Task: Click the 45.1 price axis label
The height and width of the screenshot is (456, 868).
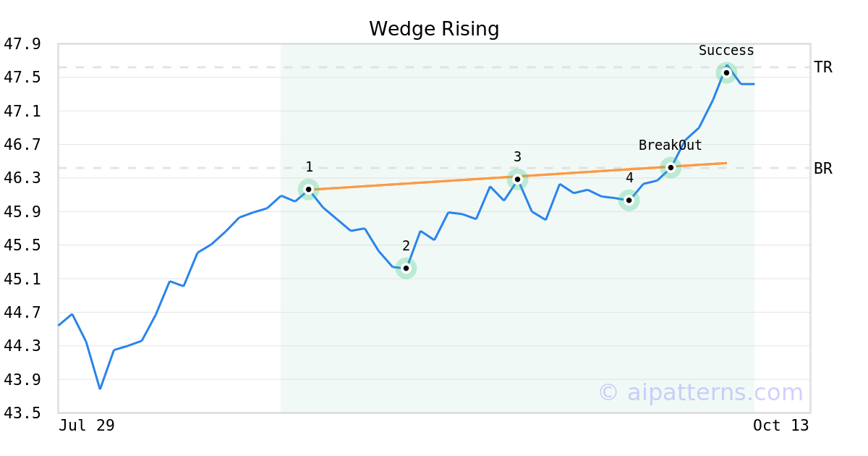Action: [x=22, y=279]
